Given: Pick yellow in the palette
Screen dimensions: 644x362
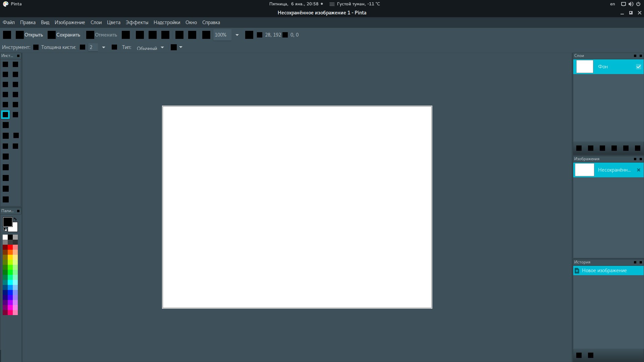Looking at the screenshot, I should click(x=10, y=257).
